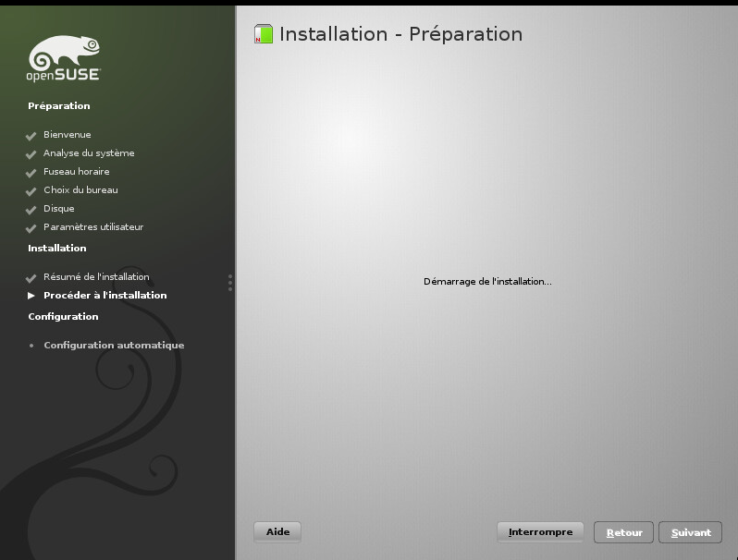Image resolution: width=738 pixels, height=560 pixels.
Task: Click the openSUSE chameleon logo
Action: 64,58
